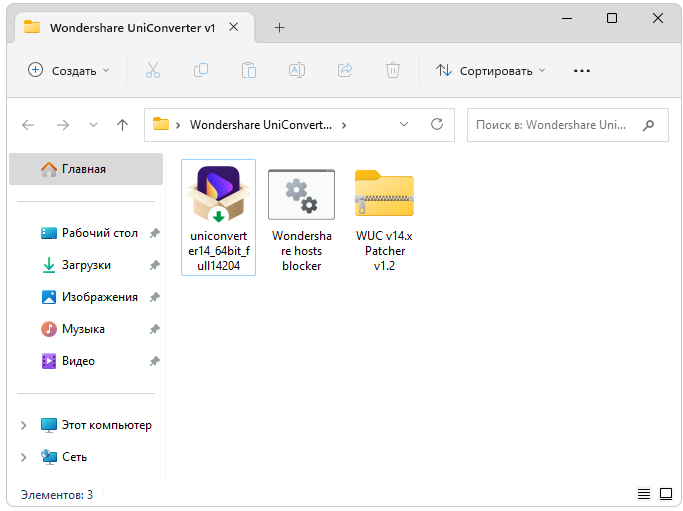Maximize the Explorer window
The image size is (683, 511).
point(612,18)
